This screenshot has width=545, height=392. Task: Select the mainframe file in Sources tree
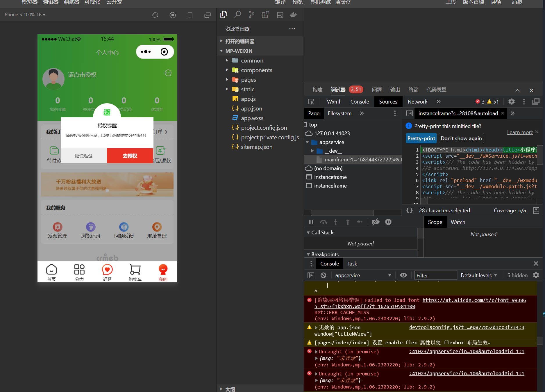353,159
